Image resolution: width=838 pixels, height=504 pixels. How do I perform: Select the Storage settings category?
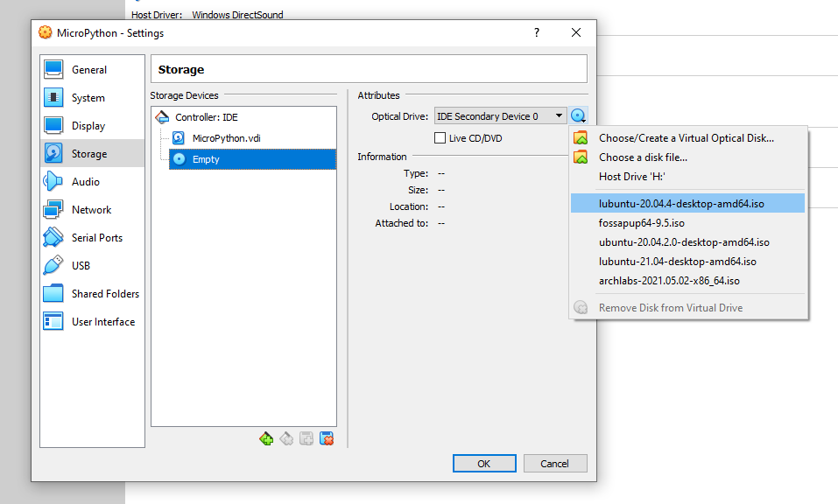click(x=92, y=154)
